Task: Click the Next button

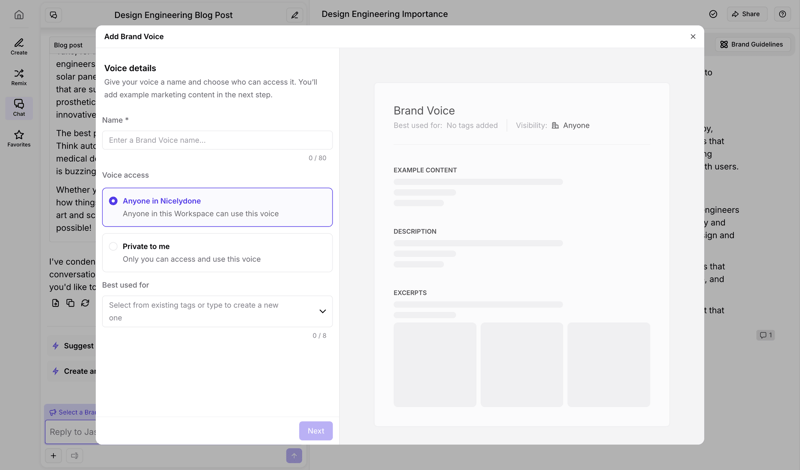Action: [x=315, y=431]
